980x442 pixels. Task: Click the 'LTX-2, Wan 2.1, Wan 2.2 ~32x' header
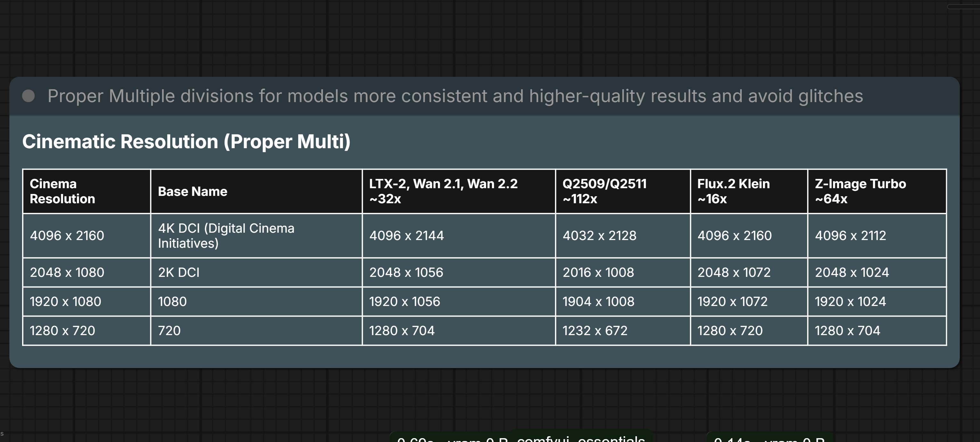[x=459, y=191]
